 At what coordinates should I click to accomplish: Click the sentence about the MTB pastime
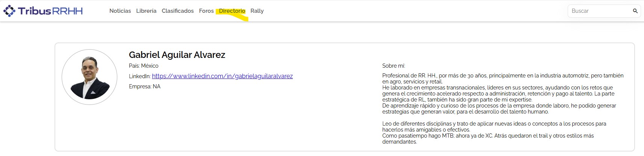pos(488,138)
